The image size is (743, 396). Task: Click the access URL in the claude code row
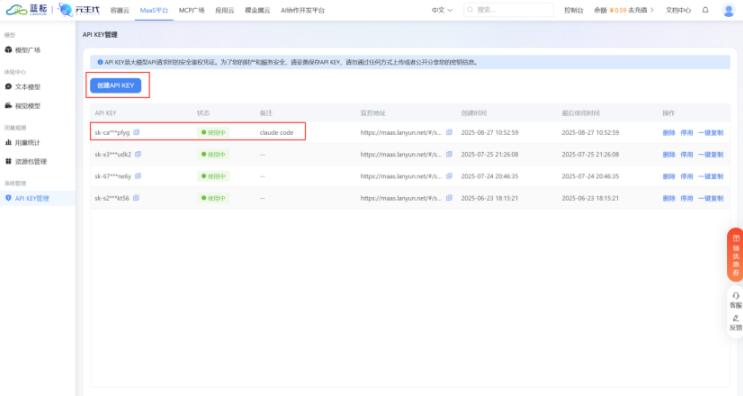click(401, 133)
